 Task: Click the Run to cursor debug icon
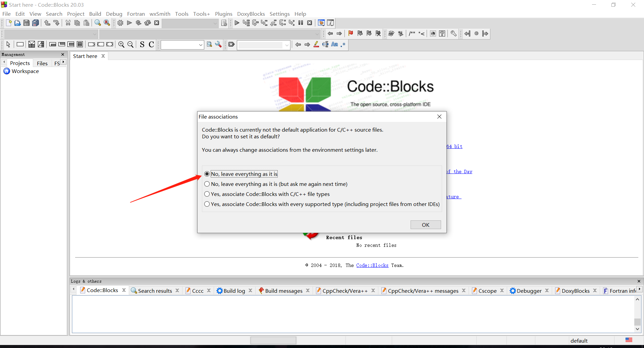click(246, 23)
